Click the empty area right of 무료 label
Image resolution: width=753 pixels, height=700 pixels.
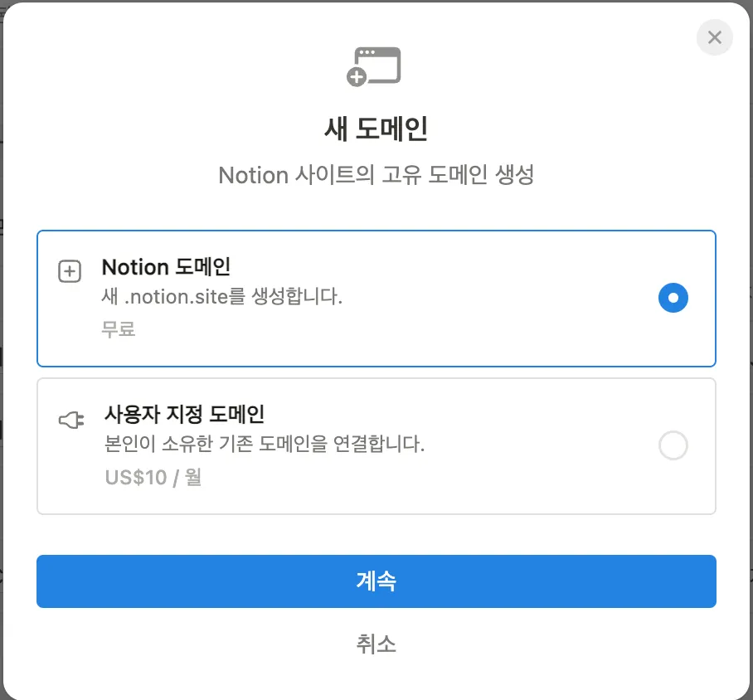tap(373, 330)
